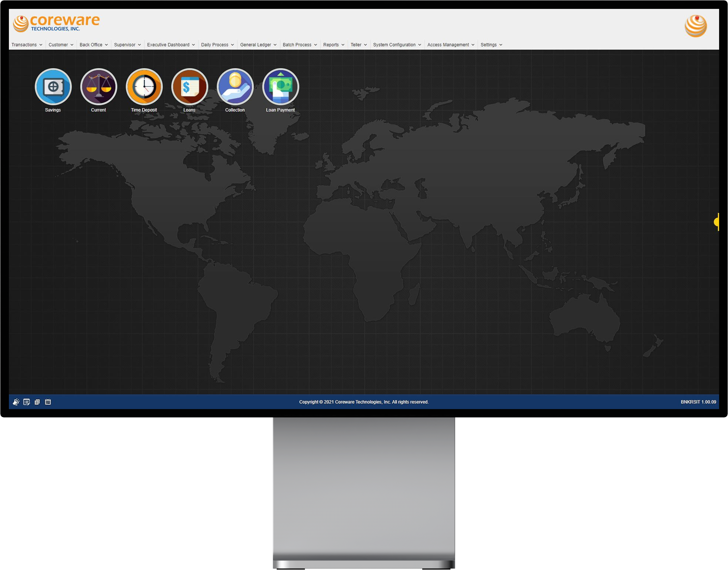Image resolution: width=728 pixels, height=570 pixels.
Task: Click the copyright 2021 Coreware Technologies text
Action: point(364,402)
